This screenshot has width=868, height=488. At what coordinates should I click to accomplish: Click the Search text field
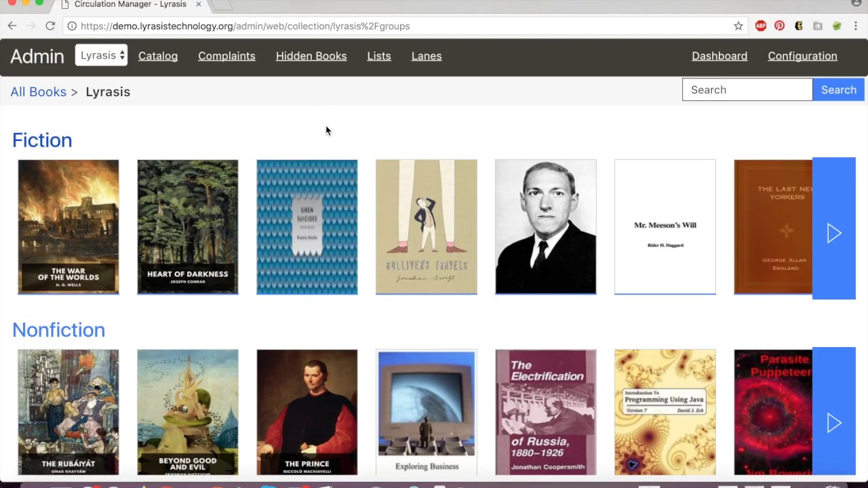(747, 89)
